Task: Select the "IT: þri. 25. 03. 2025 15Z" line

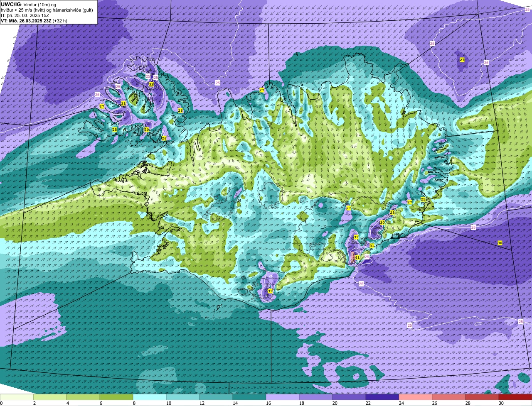Action: click(x=25, y=15)
